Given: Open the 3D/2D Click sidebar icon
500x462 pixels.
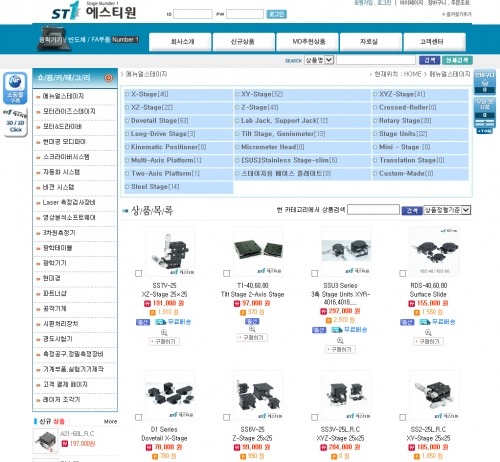Looking at the screenshot, I should coord(15,122).
